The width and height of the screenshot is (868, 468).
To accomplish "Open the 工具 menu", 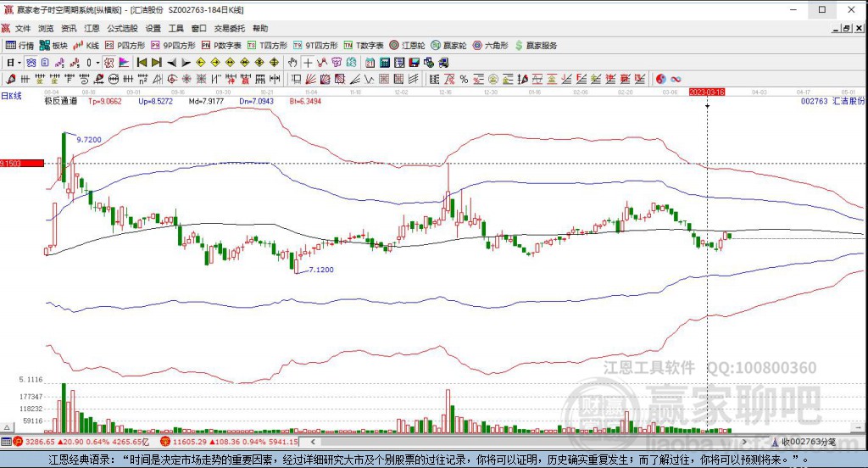I will (x=176, y=28).
